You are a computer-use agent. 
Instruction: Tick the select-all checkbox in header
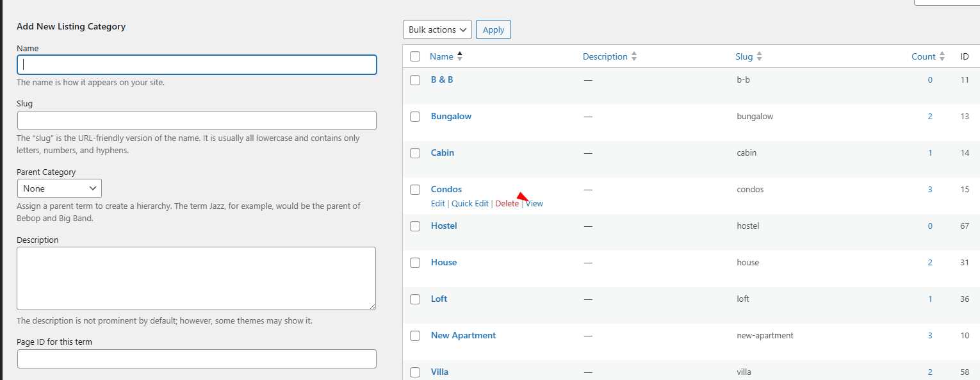click(415, 56)
